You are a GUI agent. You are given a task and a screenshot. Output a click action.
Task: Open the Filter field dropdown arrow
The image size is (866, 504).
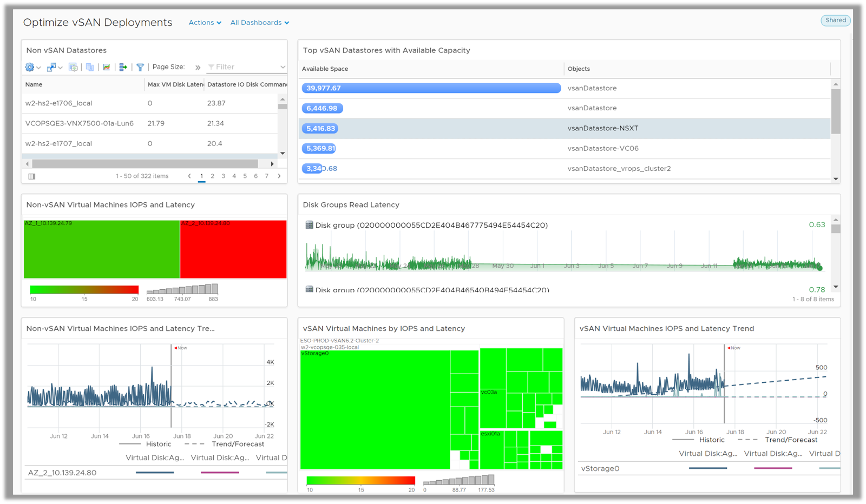tap(283, 67)
